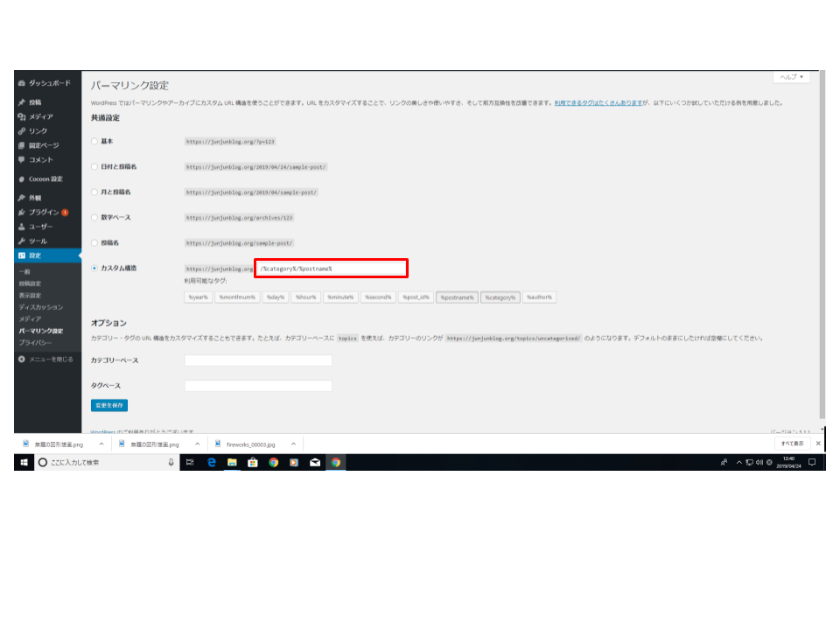
Task: Click the page vertical scrollbar
Action: click(x=822, y=244)
